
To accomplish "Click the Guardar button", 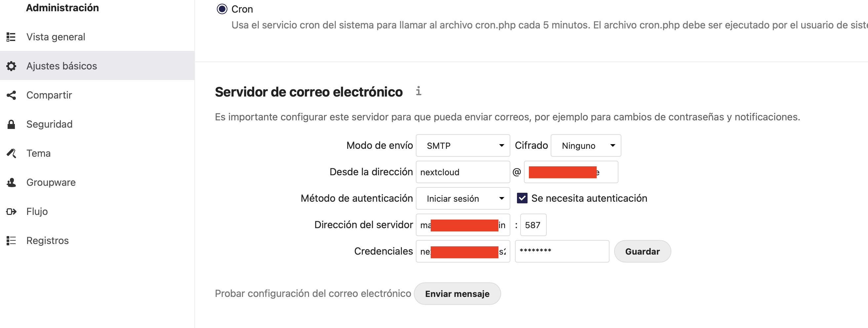I will pyautogui.click(x=642, y=251).
